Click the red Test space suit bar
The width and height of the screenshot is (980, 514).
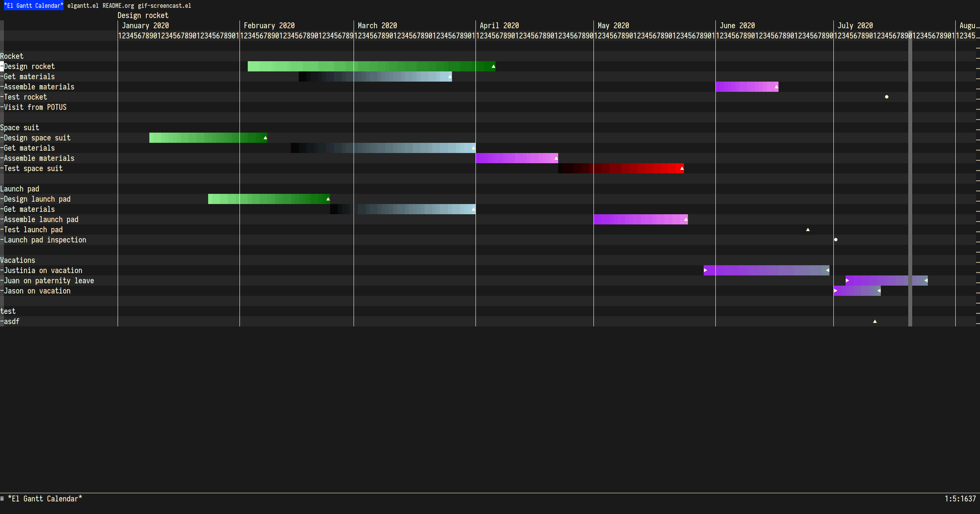point(627,168)
